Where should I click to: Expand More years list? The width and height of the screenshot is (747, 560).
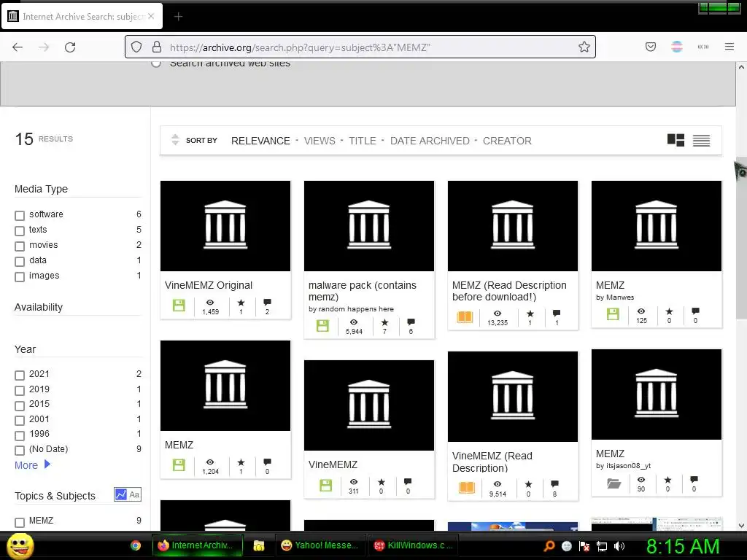tap(32, 464)
